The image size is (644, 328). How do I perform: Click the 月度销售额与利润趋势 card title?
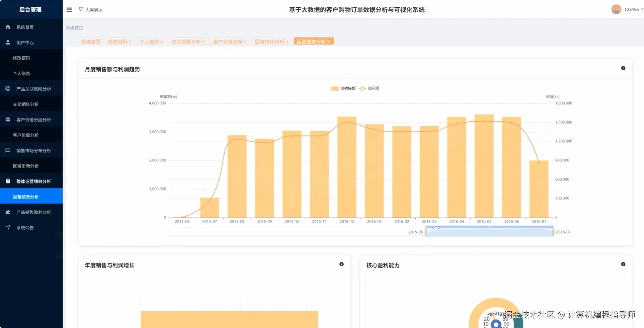click(x=112, y=69)
